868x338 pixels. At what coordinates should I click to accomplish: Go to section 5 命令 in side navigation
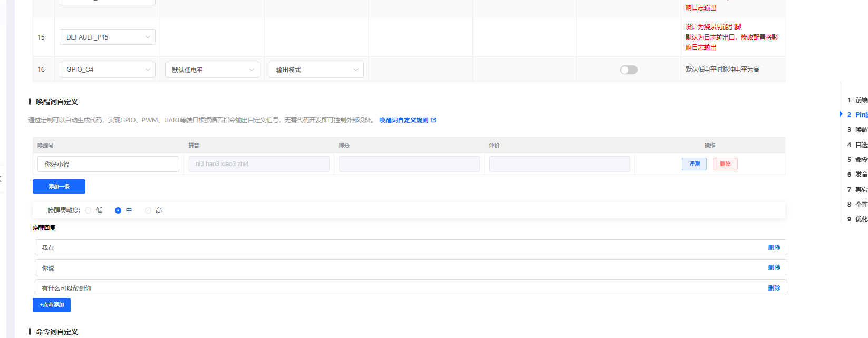pos(857,160)
